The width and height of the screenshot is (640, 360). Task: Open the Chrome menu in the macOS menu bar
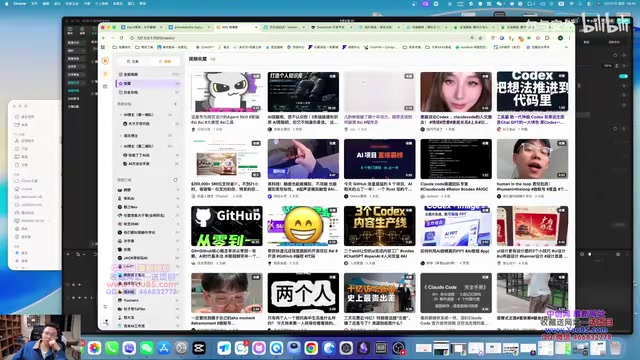coord(19,3)
